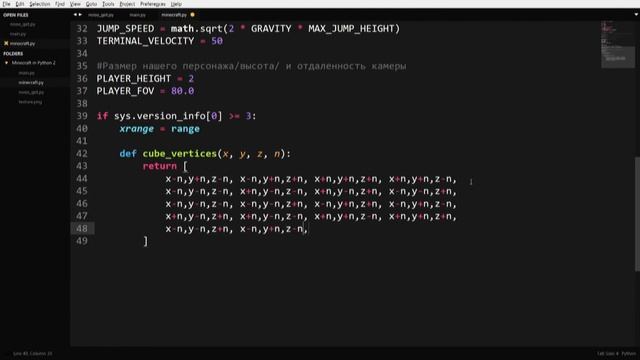The width and height of the screenshot is (640, 360).
Task: Click the unsaved dot on minecraft.py tab
Action: click(192, 15)
